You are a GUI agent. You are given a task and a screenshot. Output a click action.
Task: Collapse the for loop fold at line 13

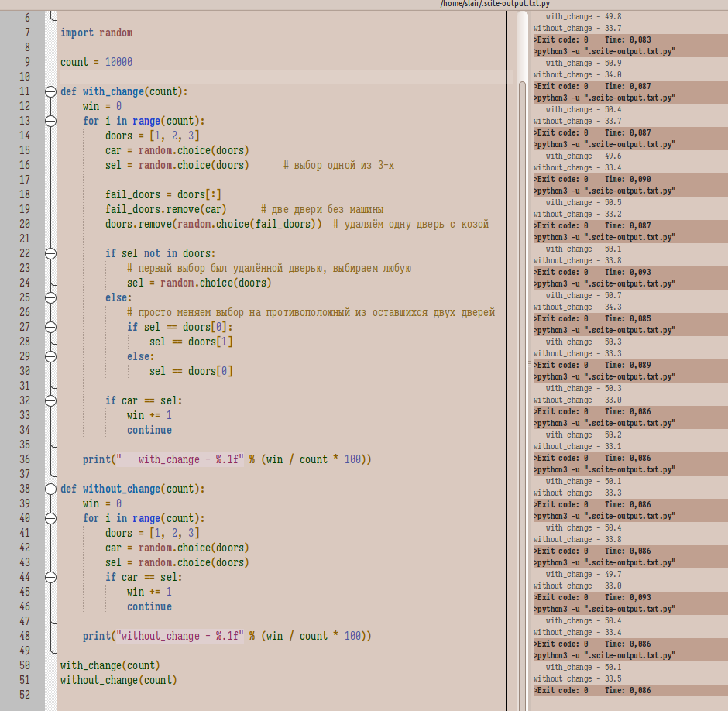coord(50,121)
